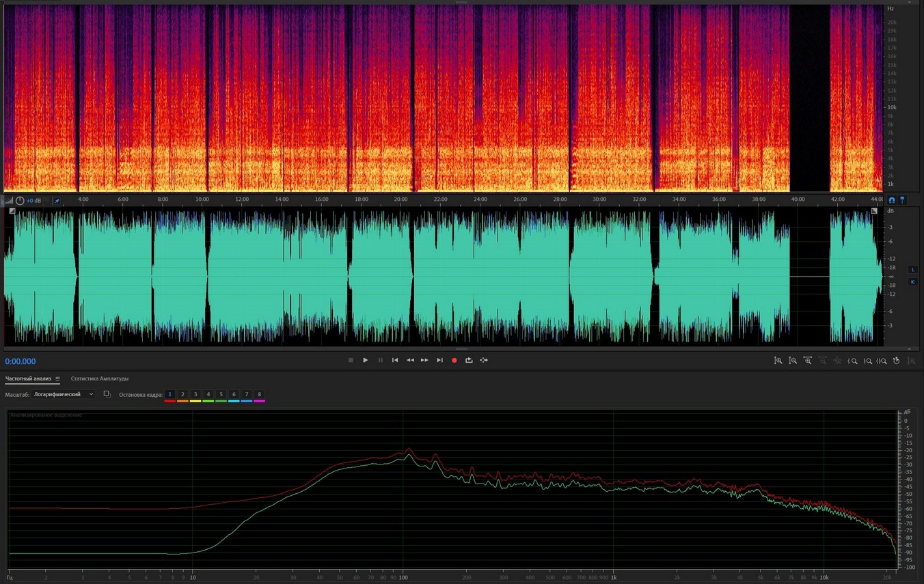Click hold frame button 5

pyautogui.click(x=221, y=395)
